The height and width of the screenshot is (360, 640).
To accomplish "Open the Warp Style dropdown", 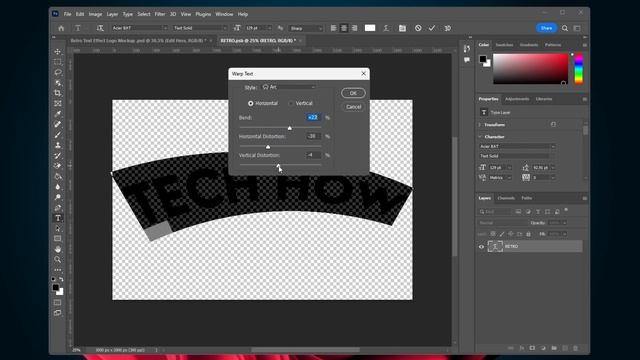I will click(289, 87).
